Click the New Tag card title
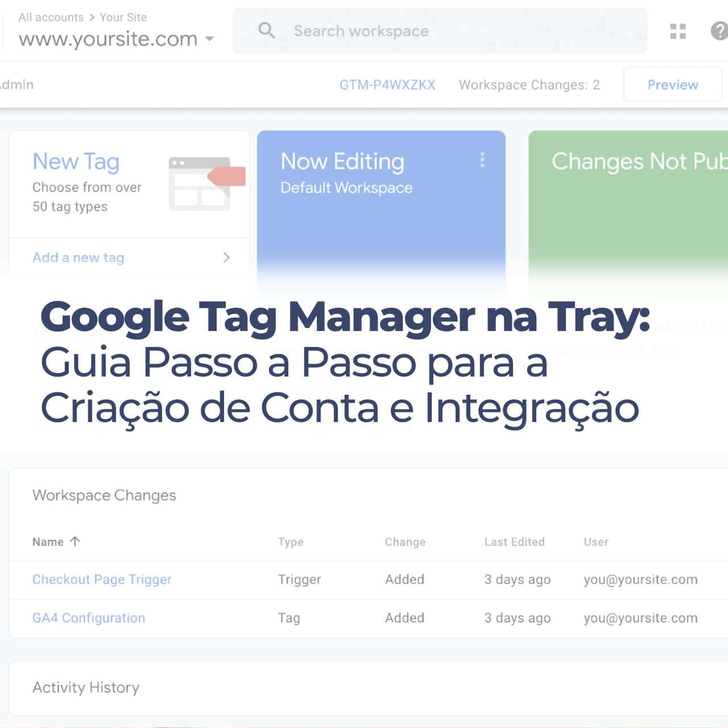The width and height of the screenshot is (728, 728). click(x=76, y=162)
